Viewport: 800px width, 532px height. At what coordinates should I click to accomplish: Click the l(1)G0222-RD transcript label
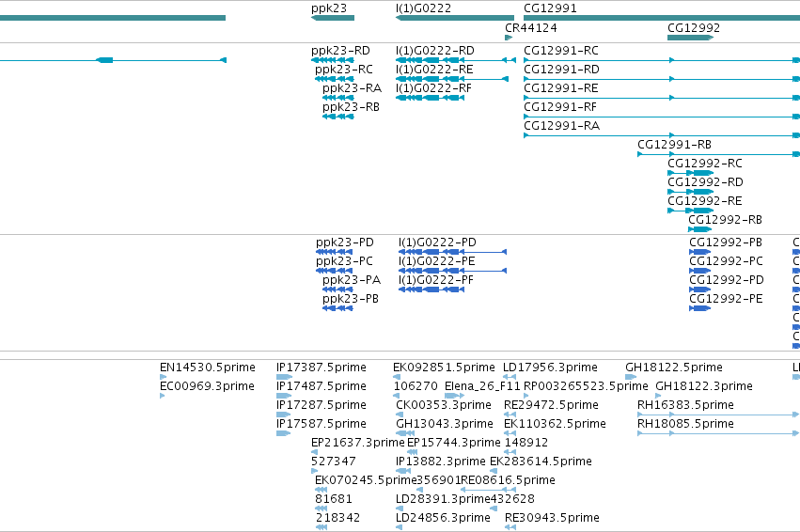[x=434, y=51]
